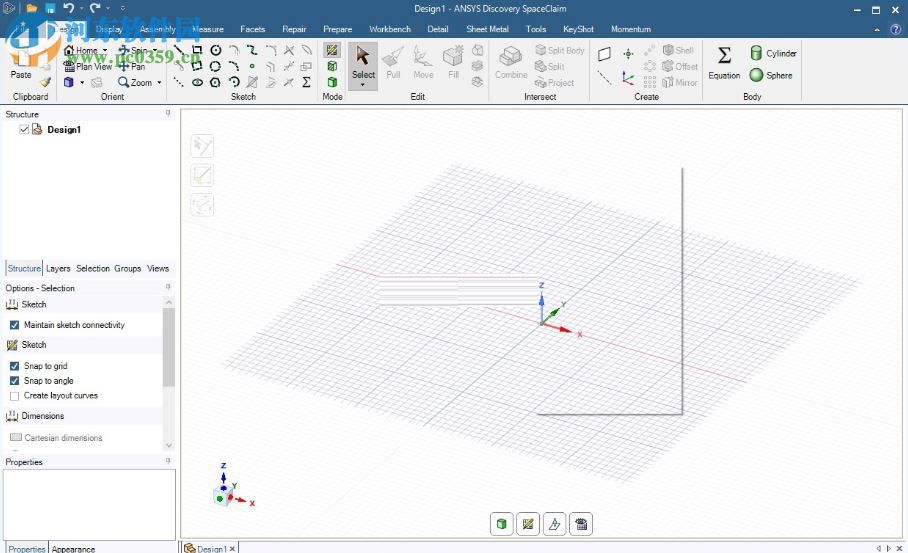Open file using folder icon in title bar
This screenshot has height=553, width=908.
pos(32,8)
